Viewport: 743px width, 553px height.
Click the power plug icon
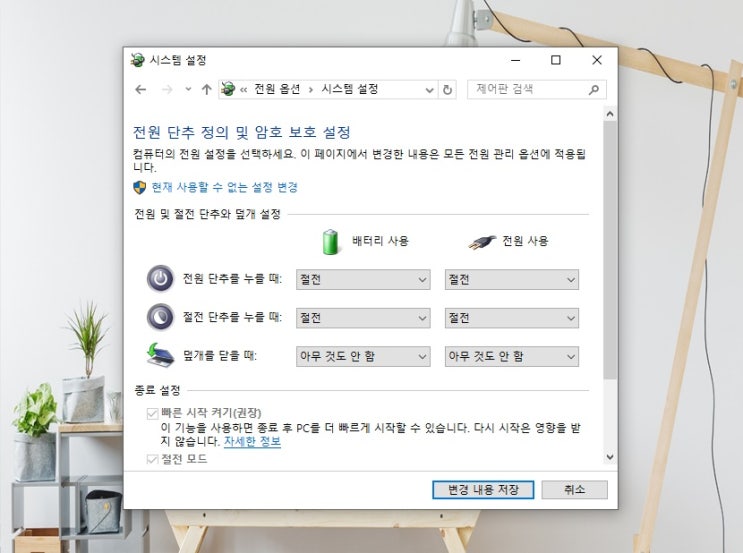[x=482, y=242]
